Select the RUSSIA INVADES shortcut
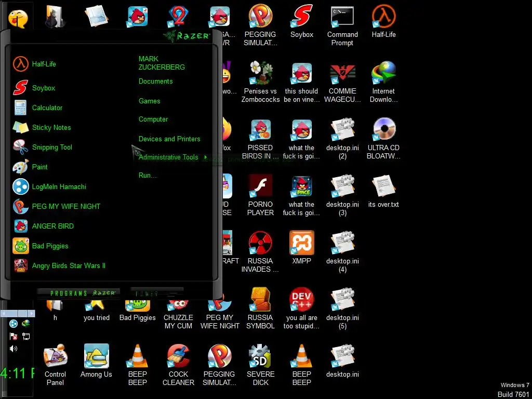Image resolution: width=532 pixels, height=399 pixels. pyautogui.click(x=260, y=252)
